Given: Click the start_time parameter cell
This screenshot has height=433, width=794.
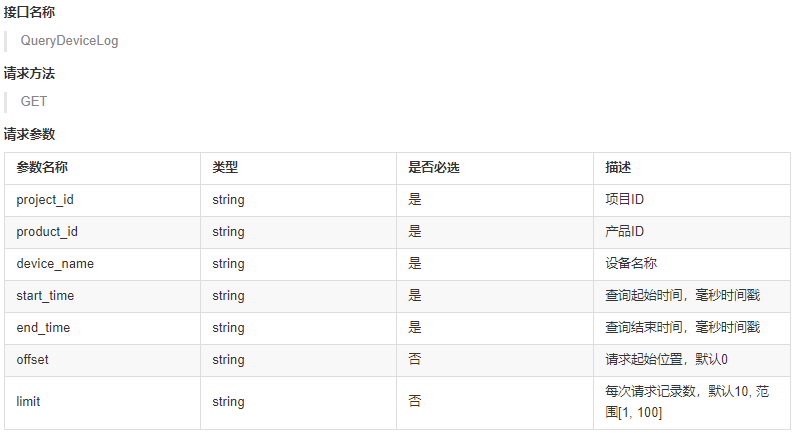Looking at the screenshot, I should click(x=45, y=296).
